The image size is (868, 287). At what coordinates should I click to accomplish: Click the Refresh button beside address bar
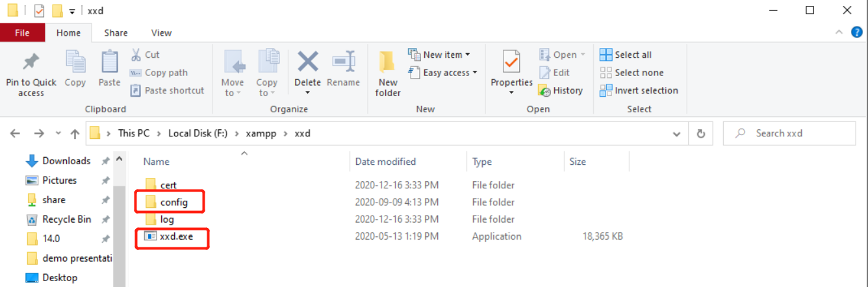tap(700, 134)
